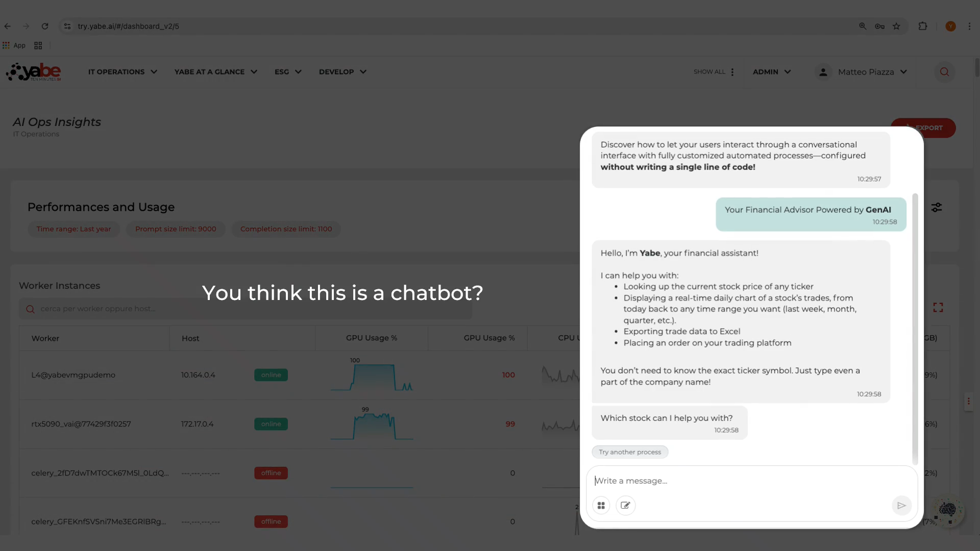
Task: Bookmark this page with the star icon
Action: click(x=896, y=27)
